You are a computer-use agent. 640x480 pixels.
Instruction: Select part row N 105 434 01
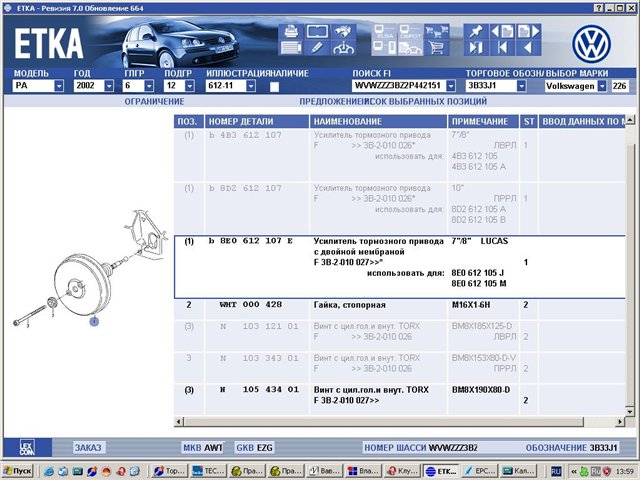400,400
